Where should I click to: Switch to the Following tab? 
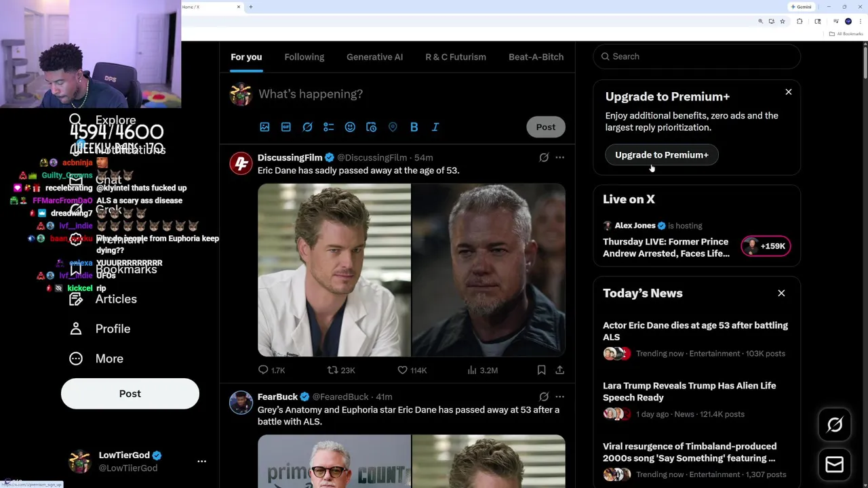[304, 57]
